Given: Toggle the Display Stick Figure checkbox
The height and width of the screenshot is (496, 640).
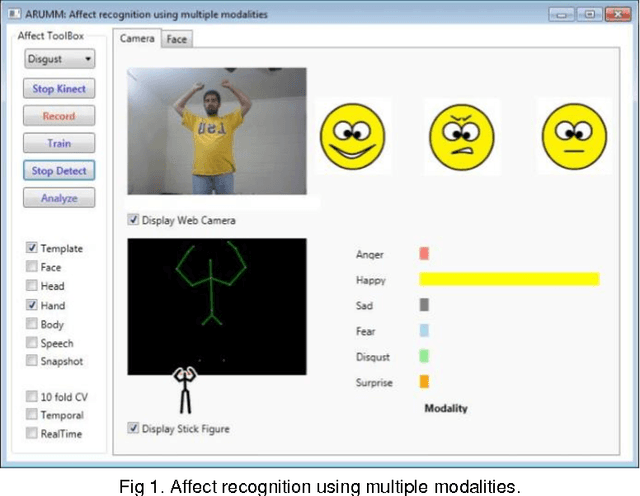Looking at the screenshot, I should pyautogui.click(x=134, y=428).
